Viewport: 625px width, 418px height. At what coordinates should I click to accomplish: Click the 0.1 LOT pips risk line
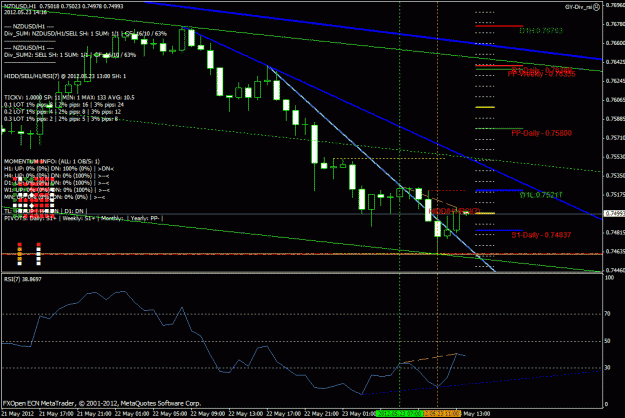(x=64, y=104)
